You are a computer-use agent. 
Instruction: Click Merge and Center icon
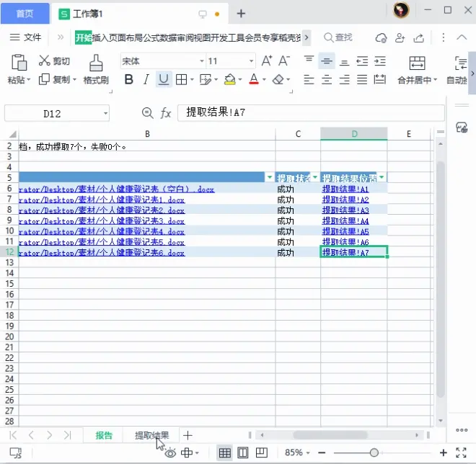(417, 63)
